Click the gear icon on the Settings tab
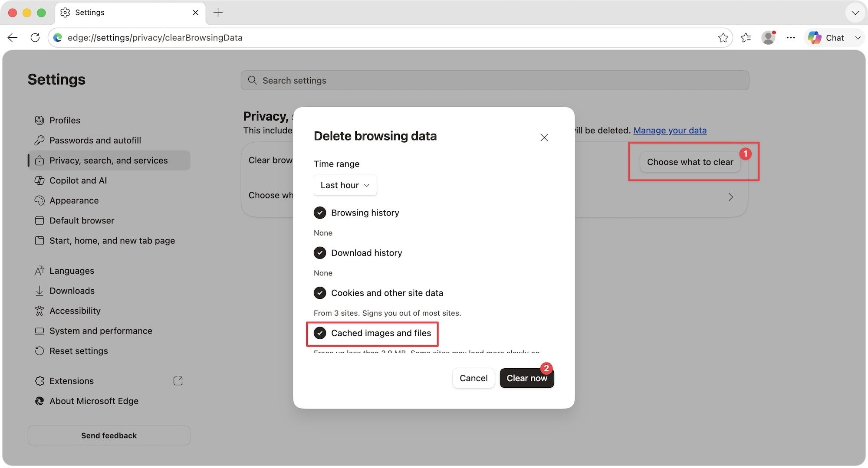Screen dimensions: 868x468 pyautogui.click(x=65, y=13)
